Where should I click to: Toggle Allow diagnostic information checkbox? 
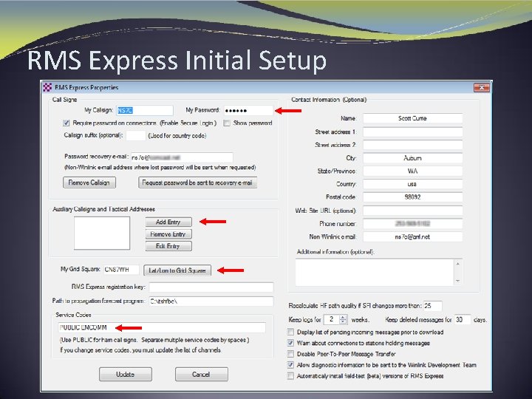(x=290, y=365)
